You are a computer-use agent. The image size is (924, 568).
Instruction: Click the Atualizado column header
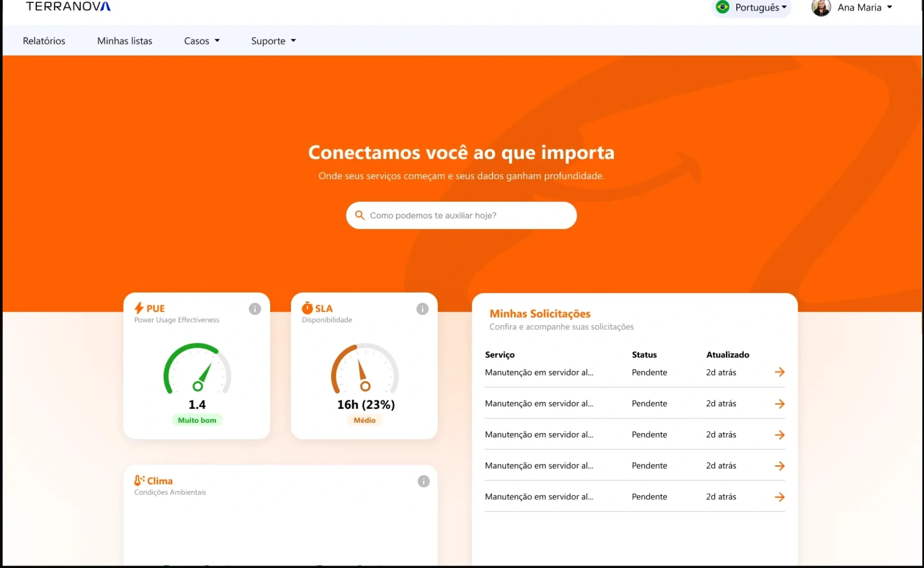click(x=728, y=355)
